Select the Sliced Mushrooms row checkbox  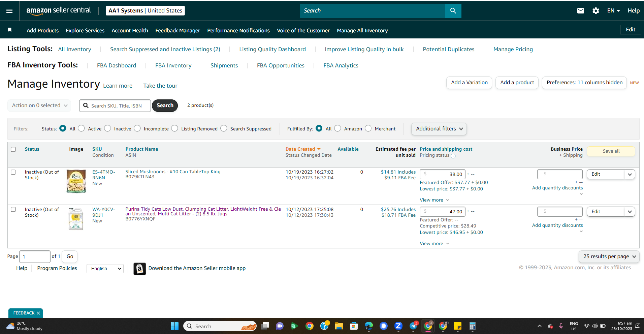[x=13, y=172]
